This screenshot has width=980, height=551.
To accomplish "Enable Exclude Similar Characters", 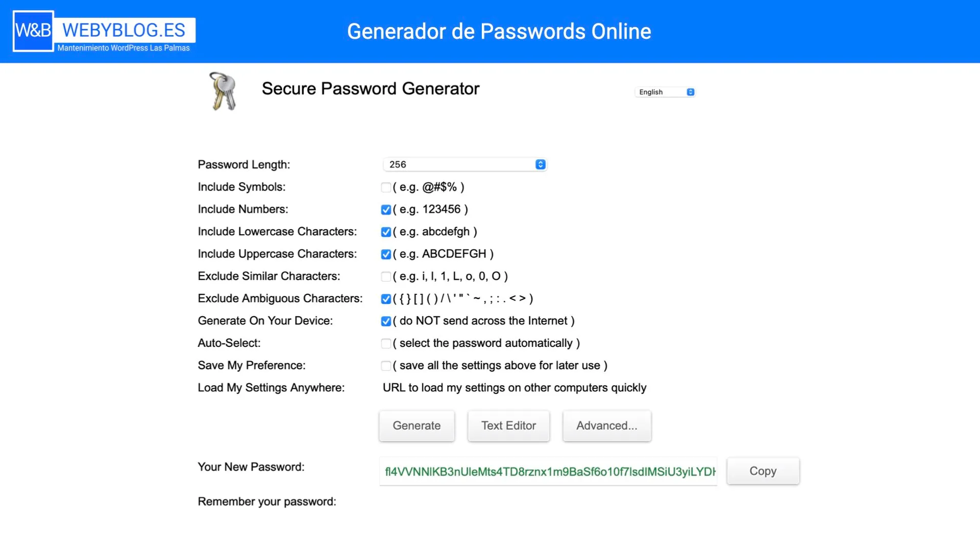I will 386,277.
